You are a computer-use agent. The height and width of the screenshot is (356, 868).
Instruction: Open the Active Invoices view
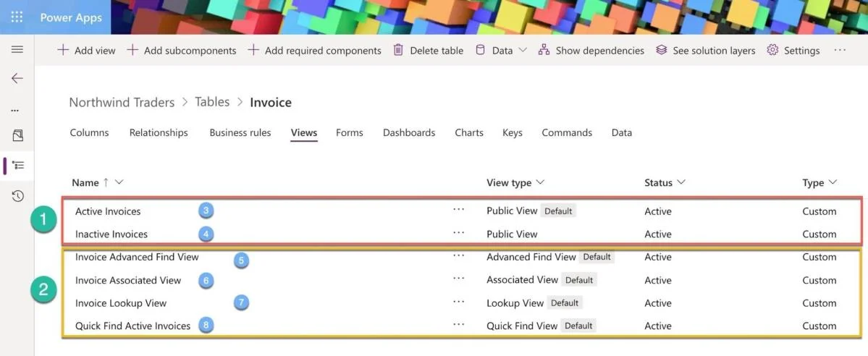tap(108, 211)
